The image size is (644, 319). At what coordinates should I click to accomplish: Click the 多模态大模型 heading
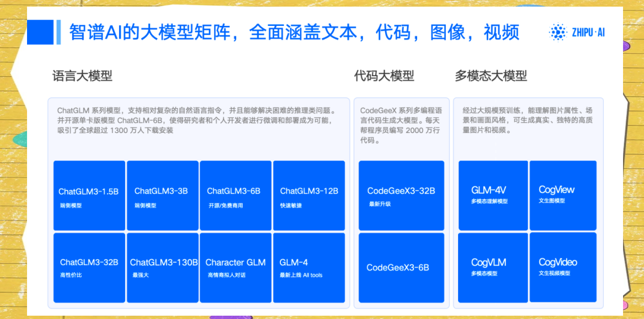coord(491,76)
